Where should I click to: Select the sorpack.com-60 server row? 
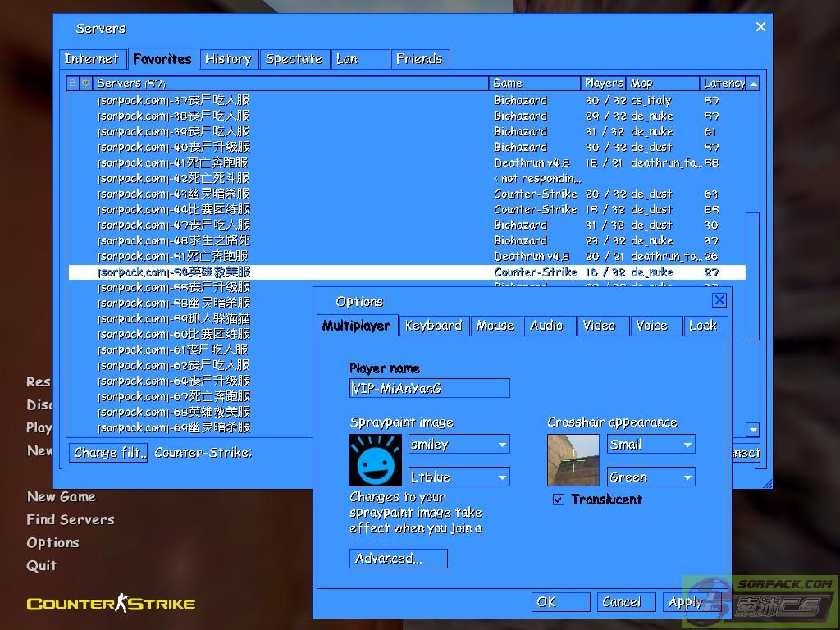[190, 334]
